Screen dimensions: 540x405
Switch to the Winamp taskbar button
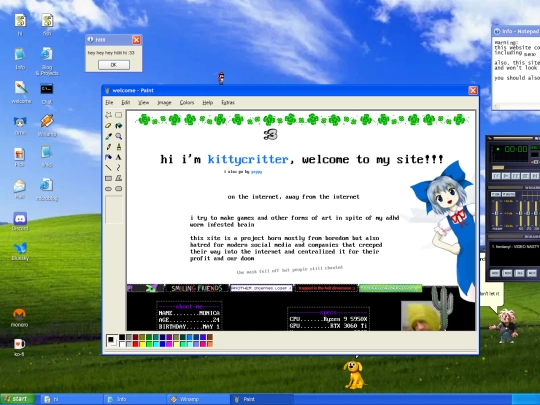click(198, 399)
